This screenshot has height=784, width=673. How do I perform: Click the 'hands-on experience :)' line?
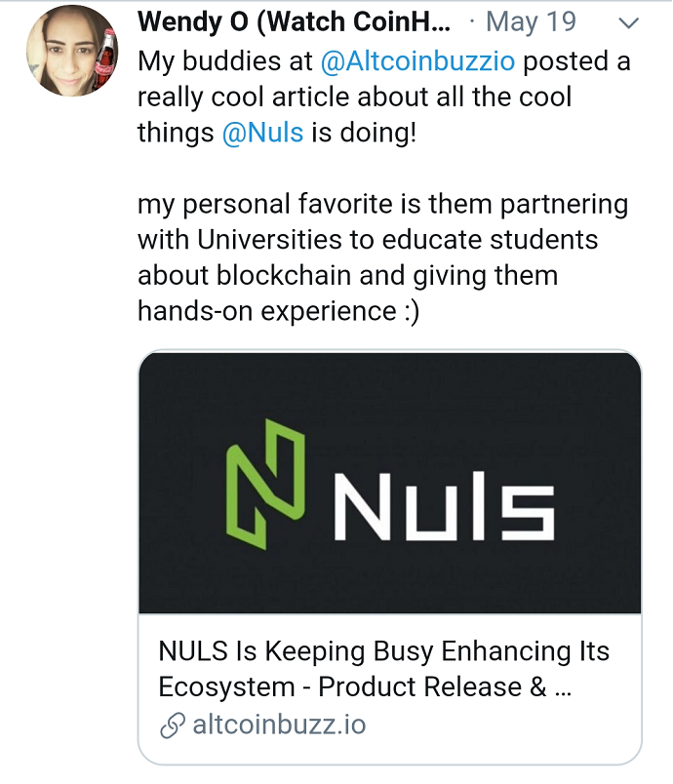279,311
